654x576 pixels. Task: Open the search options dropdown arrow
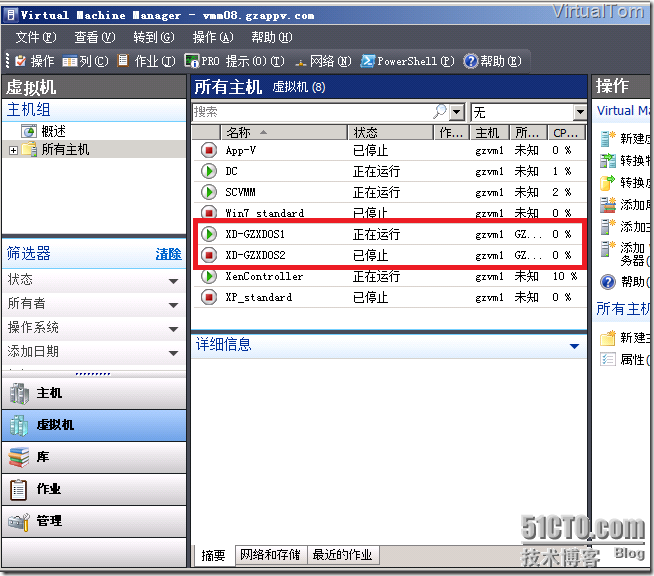[457, 112]
